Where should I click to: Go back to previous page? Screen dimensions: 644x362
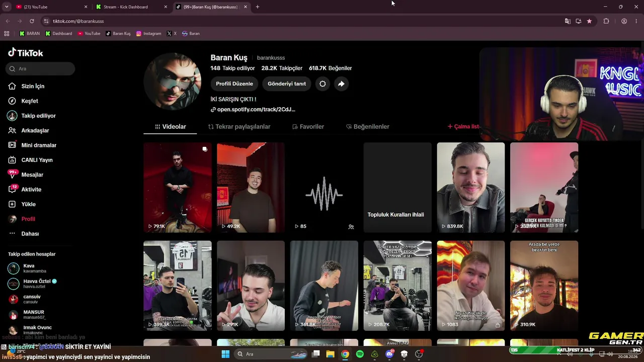(x=8, y=21)
